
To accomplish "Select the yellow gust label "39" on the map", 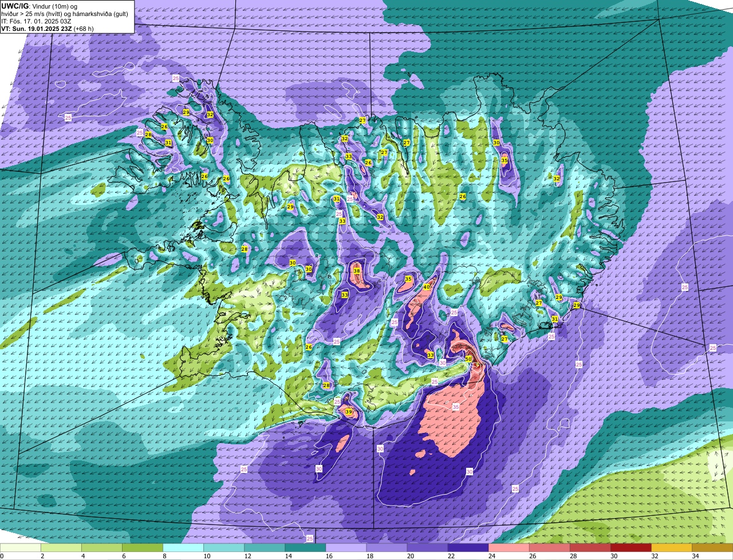I will [349, 412].
